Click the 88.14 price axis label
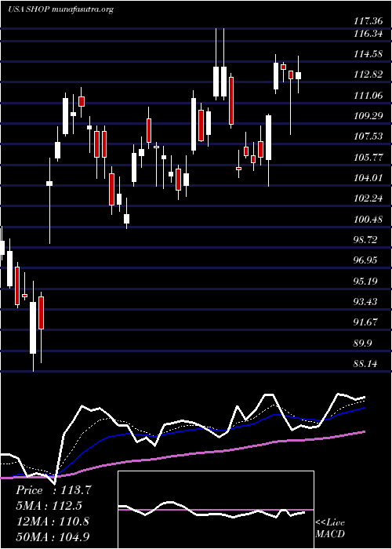 pyautogui.click(x=367, y=364)
